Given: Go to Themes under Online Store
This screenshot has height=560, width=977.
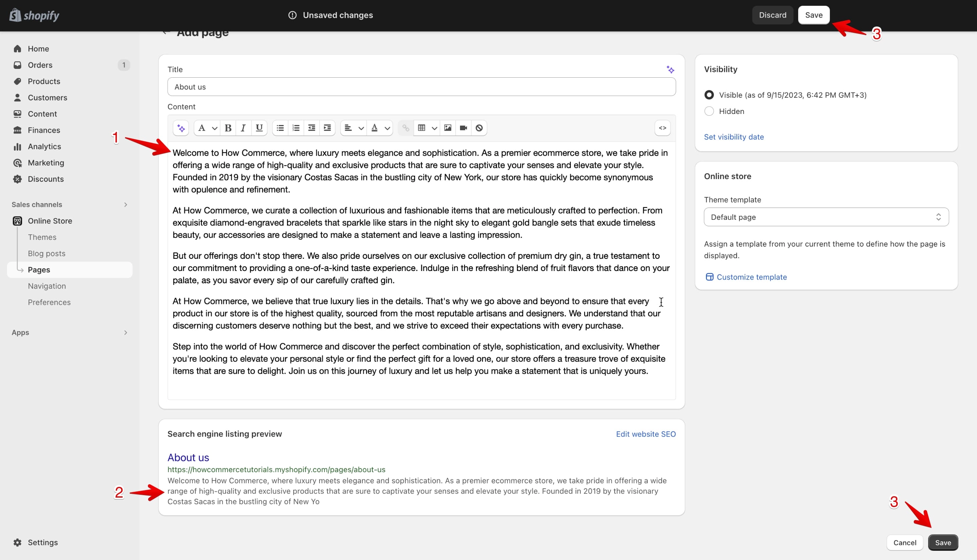Looking at the screenshot, I should 42,237.
